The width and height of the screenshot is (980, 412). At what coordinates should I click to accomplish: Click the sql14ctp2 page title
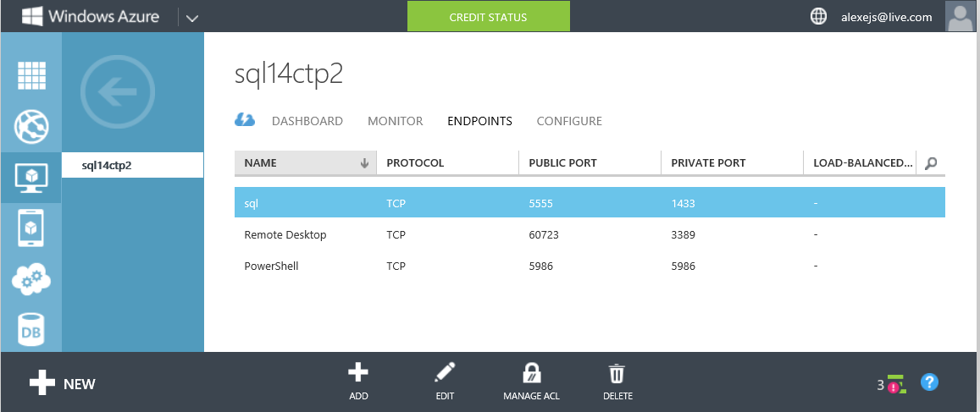click(x=289, y=74)
